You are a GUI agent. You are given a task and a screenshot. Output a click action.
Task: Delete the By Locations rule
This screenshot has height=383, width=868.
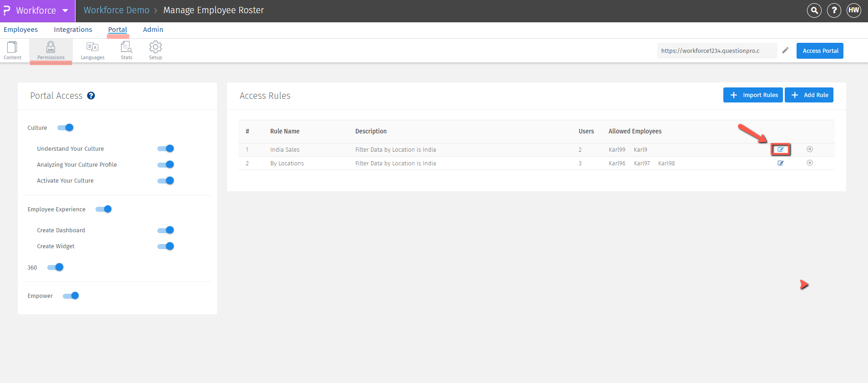(x=809, y=163)
